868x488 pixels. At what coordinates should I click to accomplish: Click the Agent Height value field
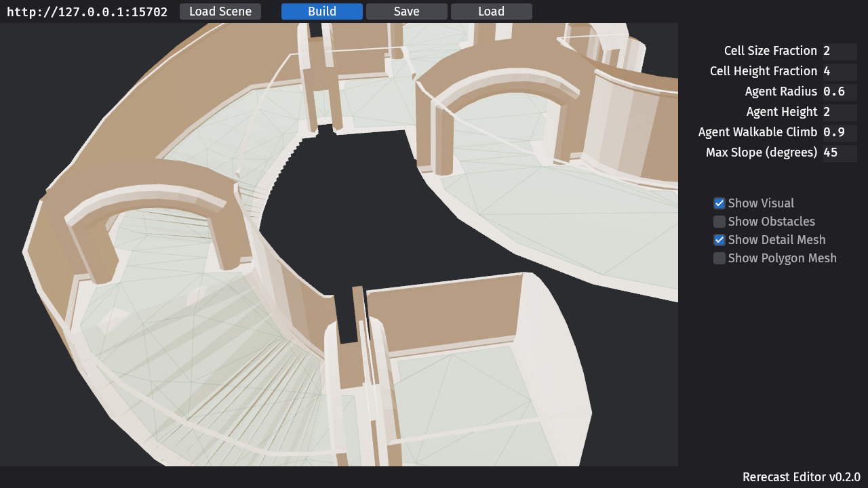840,112
